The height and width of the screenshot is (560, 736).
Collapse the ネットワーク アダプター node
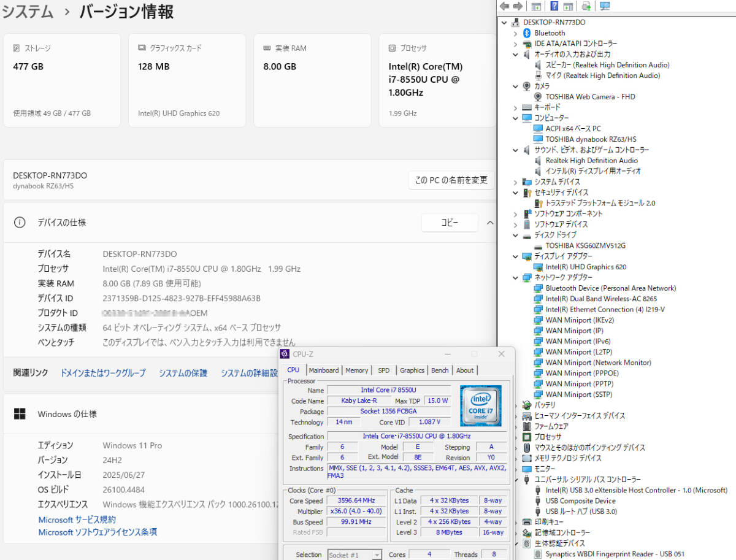pyautogui.click(x=515, y=277)
